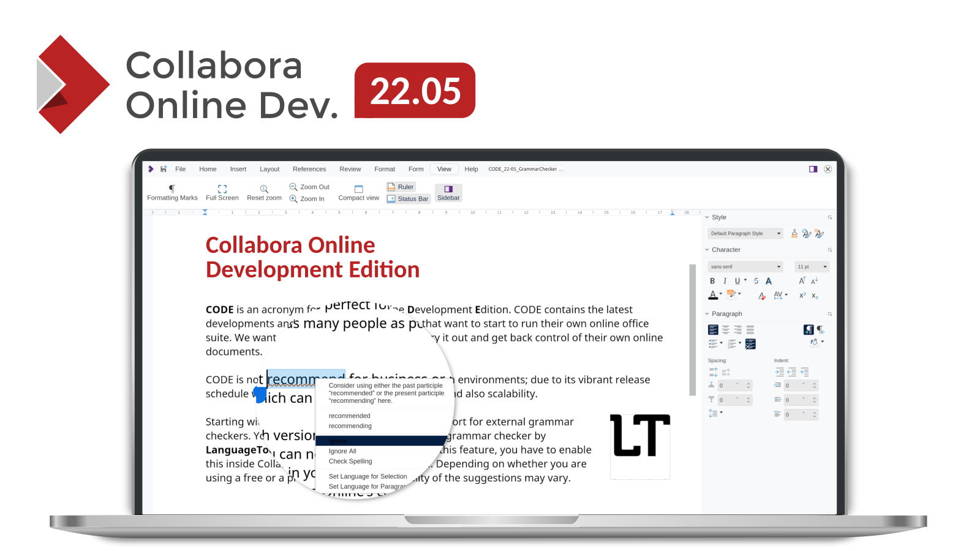Click Decrease font size icon
The height and width of the screenshot is (551, 980).
click(815, 281)
